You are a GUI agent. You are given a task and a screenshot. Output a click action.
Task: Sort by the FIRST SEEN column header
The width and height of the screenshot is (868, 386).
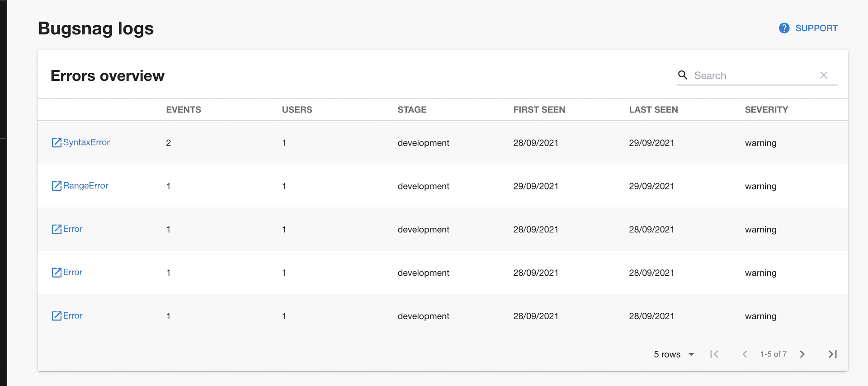(x=539, y=110)
